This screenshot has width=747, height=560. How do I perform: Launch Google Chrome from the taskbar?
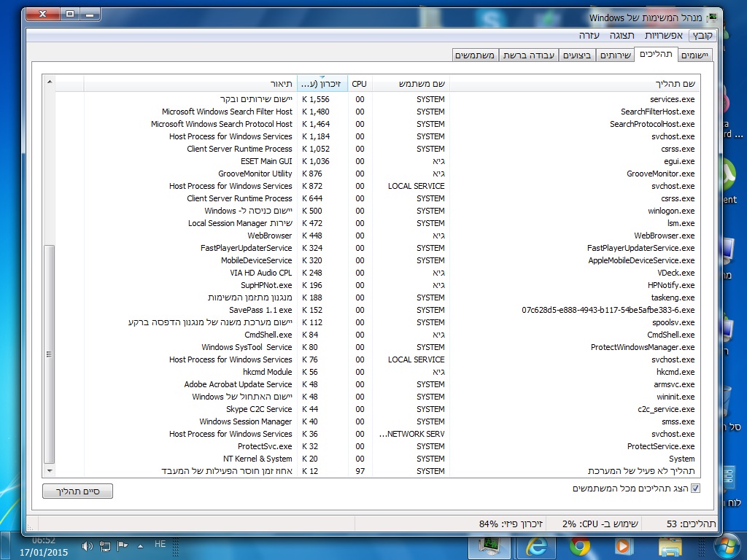(x=580, y=545)
